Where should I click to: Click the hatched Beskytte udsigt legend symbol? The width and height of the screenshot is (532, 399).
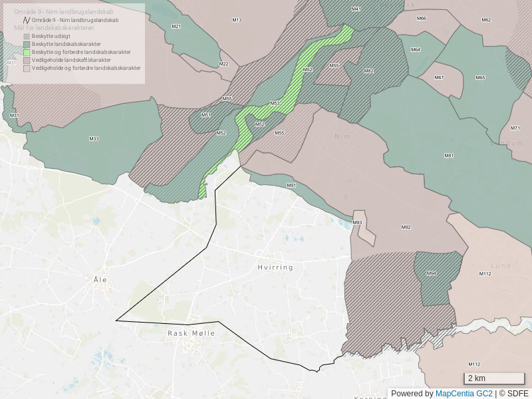click(27, 36)
